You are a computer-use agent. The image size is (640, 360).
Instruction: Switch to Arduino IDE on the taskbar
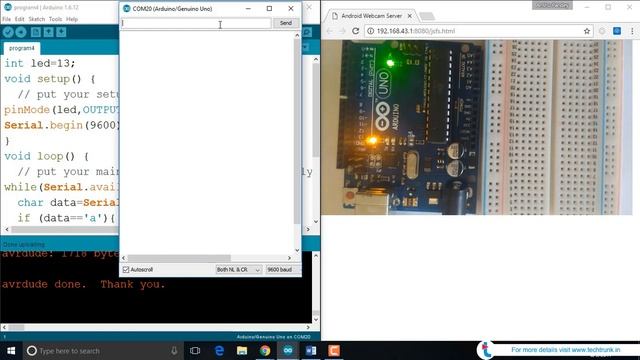point(288,351)
